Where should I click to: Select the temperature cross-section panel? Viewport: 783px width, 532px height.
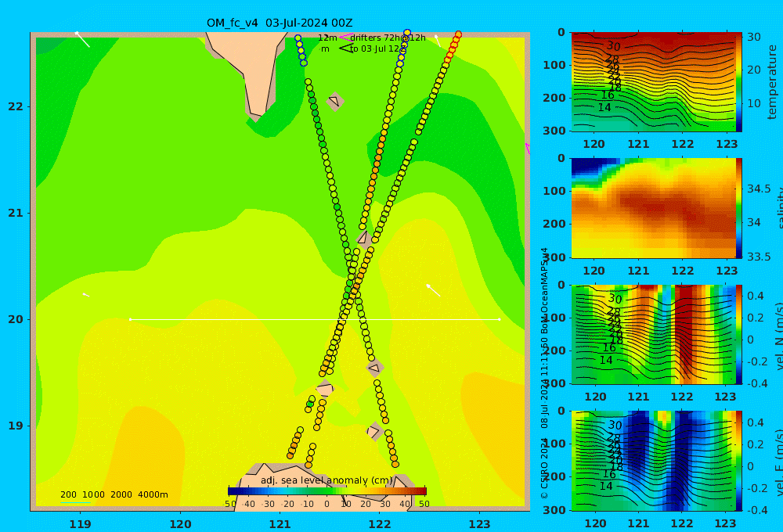[x=654, y=82]
